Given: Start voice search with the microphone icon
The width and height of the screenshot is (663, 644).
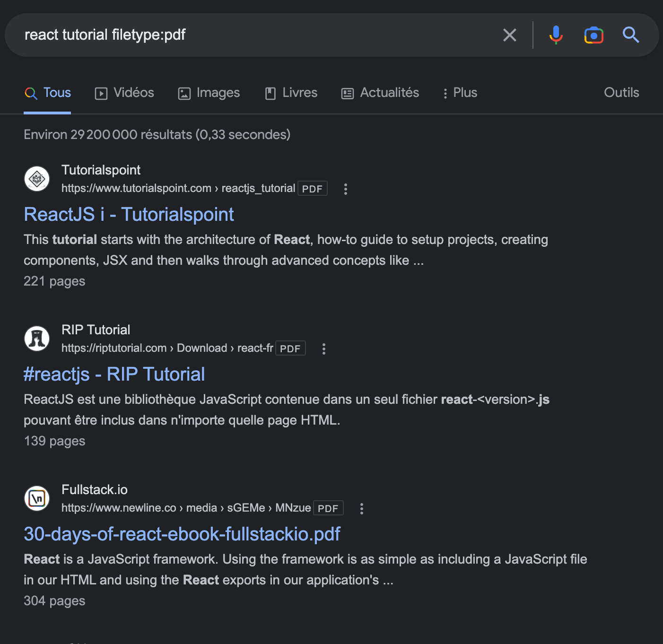Looking at the screenshot, I should (556, 35).
